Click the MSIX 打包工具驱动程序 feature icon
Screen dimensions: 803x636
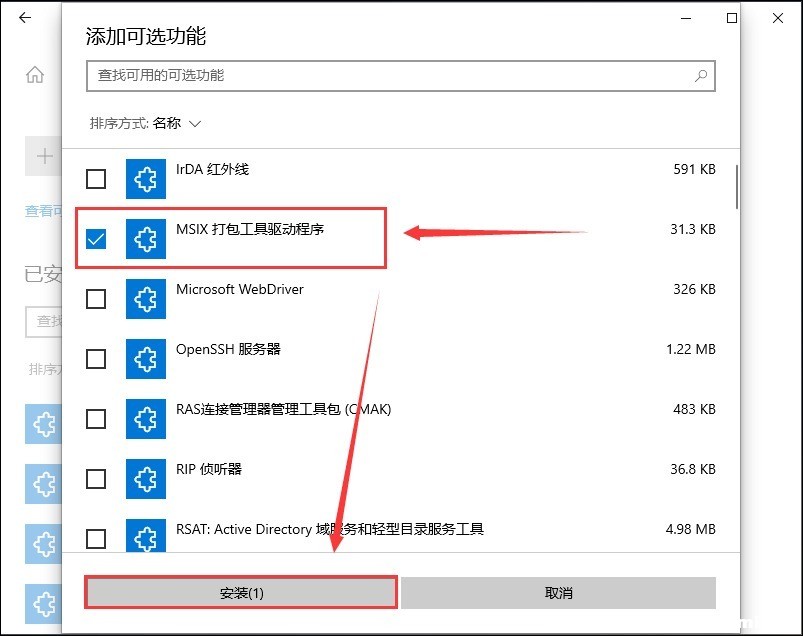pyautogui.click(x=146, y=239)
